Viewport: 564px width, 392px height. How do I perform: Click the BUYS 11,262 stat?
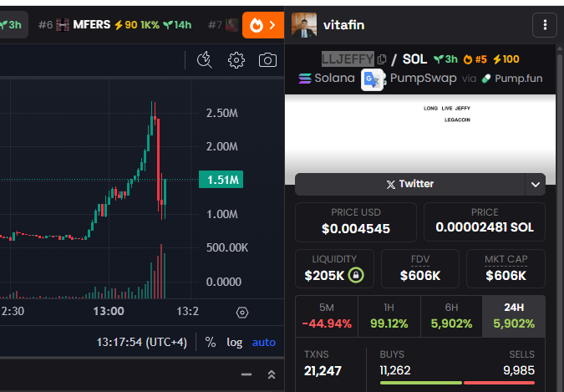[x=395, y=364]
